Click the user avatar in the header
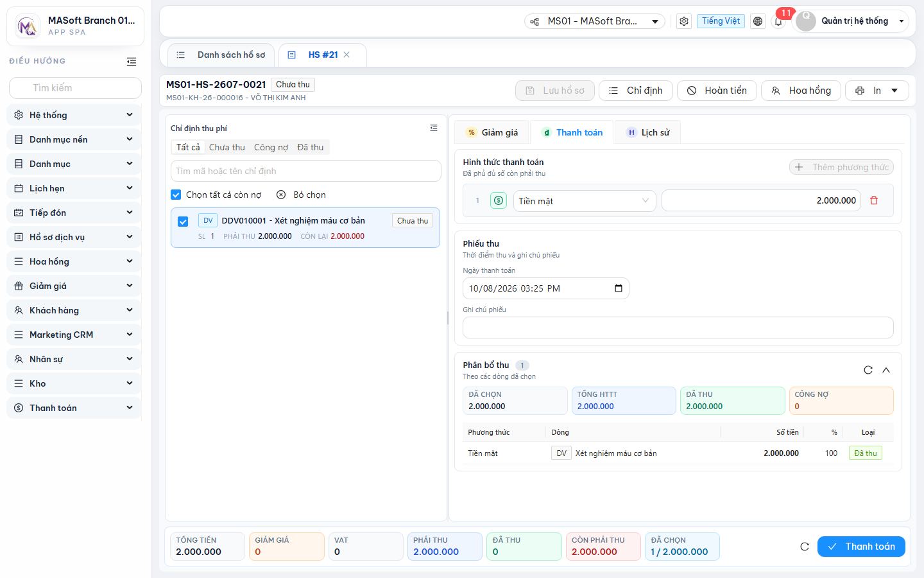 806,21
